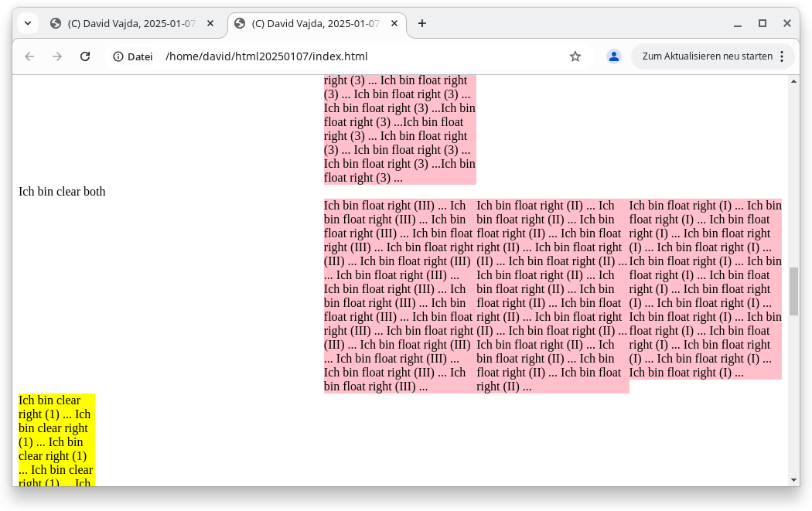
Task: Click the yellow clear right text block
Action: click(x=55, y=441)
